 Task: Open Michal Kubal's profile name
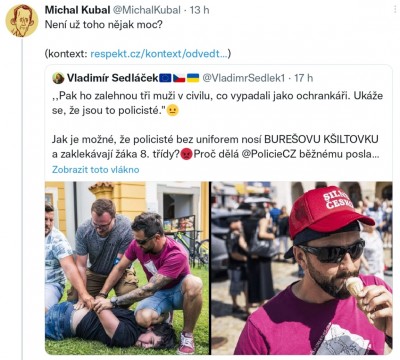77,10
